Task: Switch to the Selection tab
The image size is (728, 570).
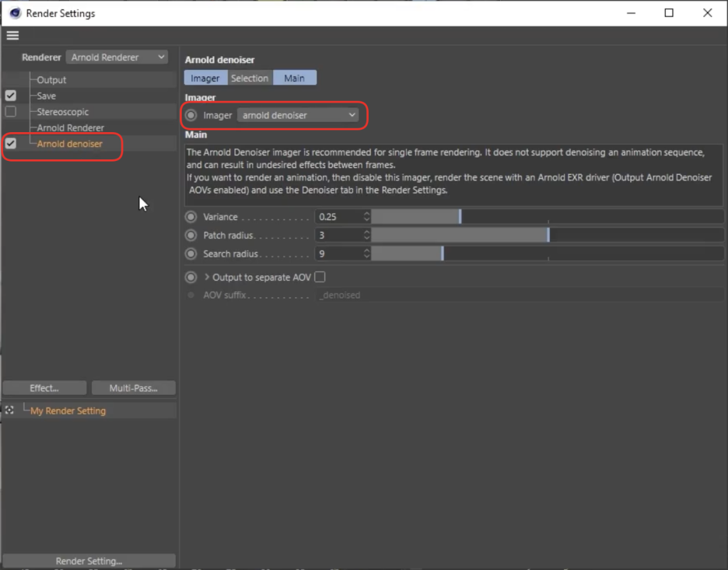Action: click(x=250, y=78)
